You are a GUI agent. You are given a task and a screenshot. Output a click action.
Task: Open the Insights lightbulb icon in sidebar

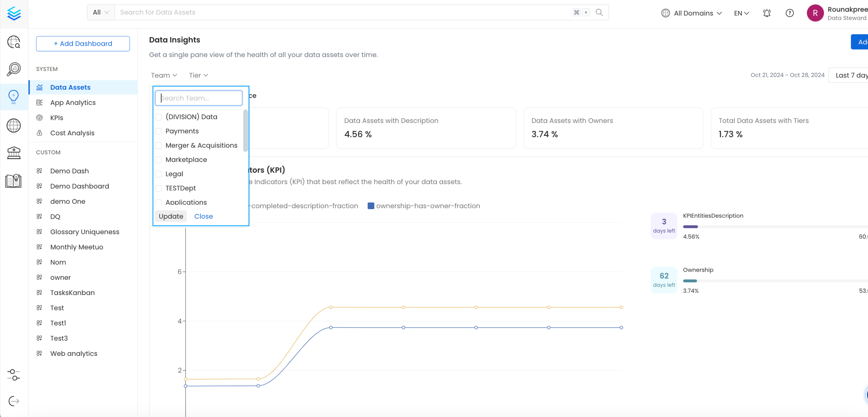(x=14, y=97)
